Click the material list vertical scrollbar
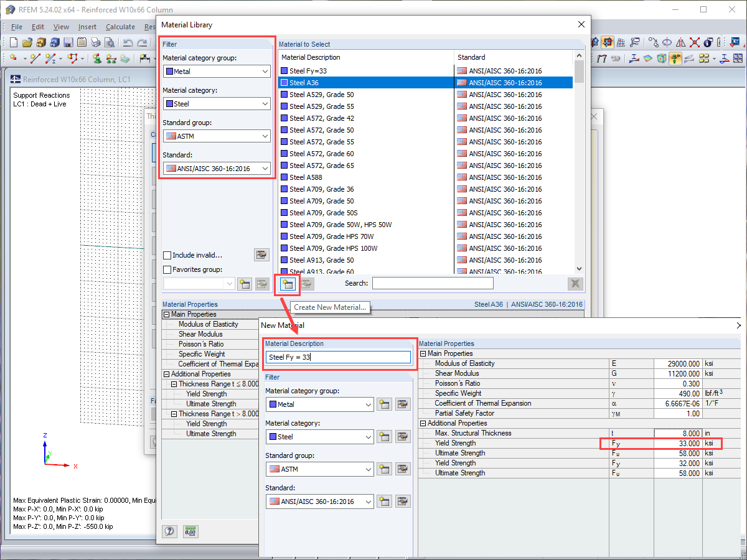 coord(579,162)
